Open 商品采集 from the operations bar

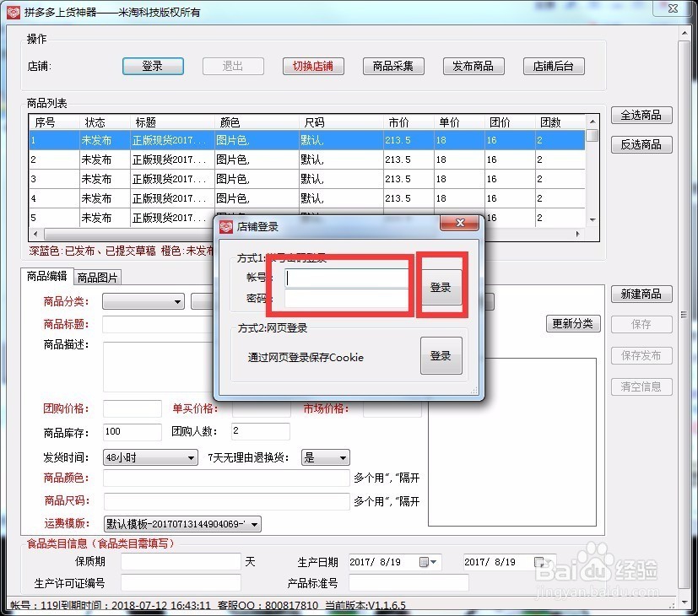393,67
